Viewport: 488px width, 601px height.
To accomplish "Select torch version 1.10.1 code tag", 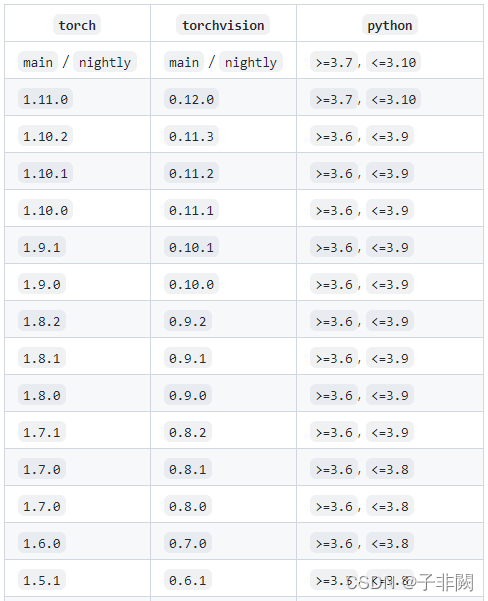I will pos(46,173).
